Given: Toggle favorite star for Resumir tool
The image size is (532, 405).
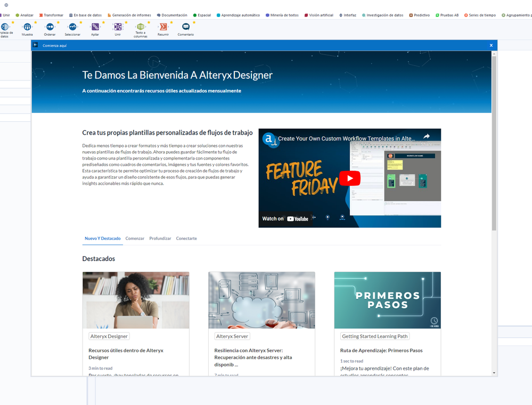Looking at the screenshot, I should tap(171, 22).
